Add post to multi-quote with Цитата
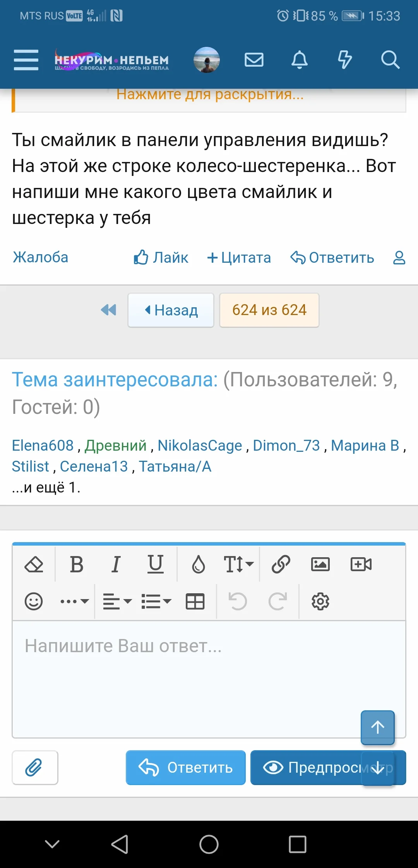This screenshot has height=868, width=418. point(239,257)
